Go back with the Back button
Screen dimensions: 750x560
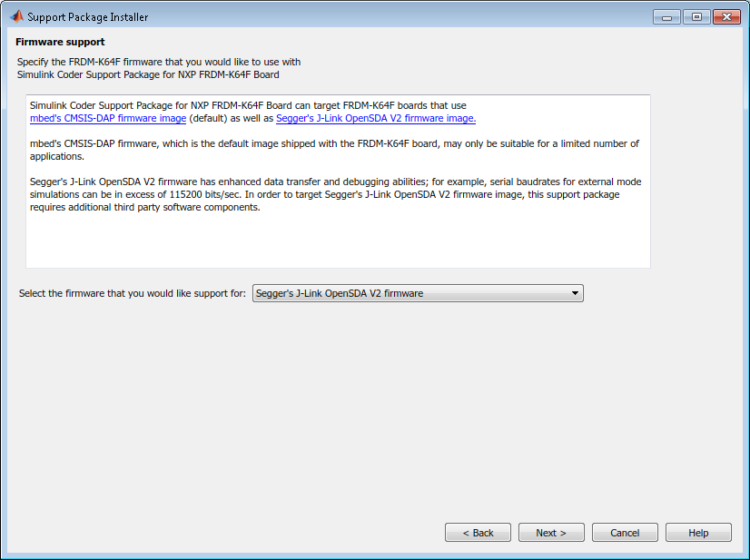point(478,533)
